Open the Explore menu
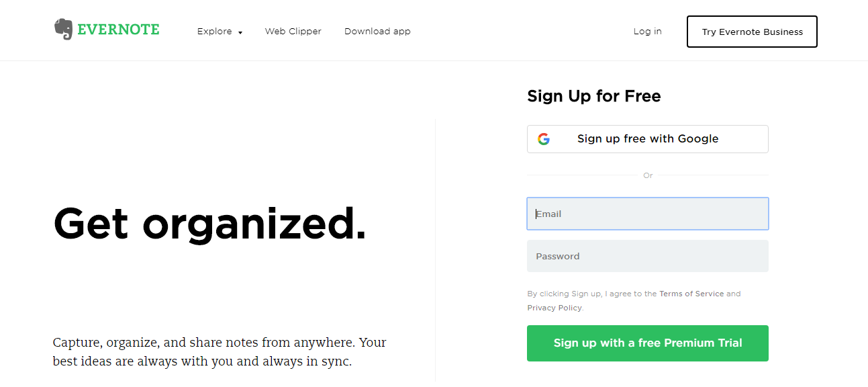This screenshot has width=868, height=387. click(214, 32)
